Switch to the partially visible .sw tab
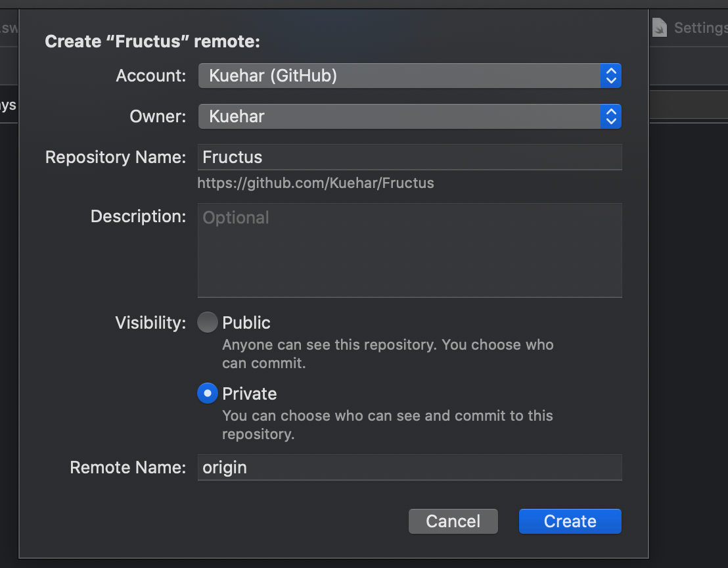This screenshot has width=728, height=568. point(9,28)
